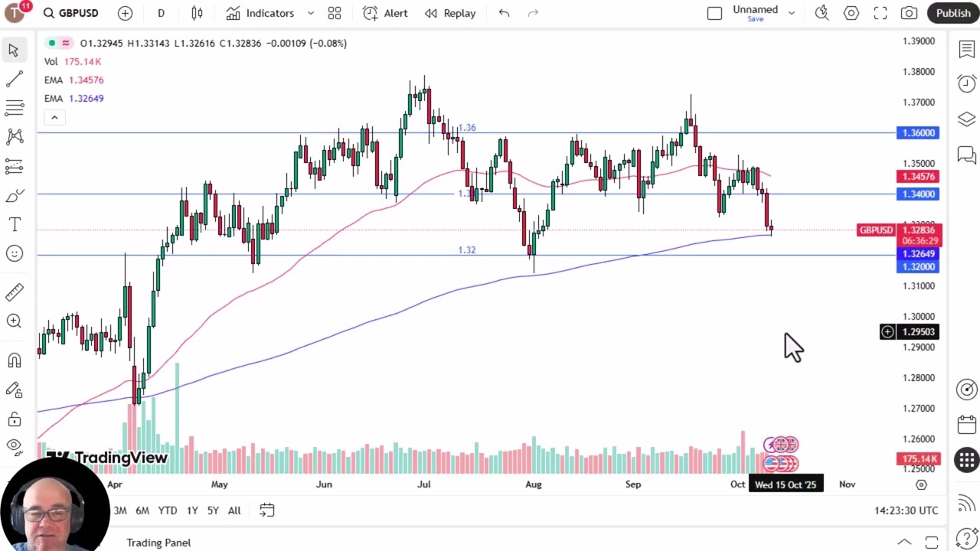Image resolution: width=980 pixels, height=551 pixels.
Task: Collapse the indicator legend chevron
Action: point(54,117)
